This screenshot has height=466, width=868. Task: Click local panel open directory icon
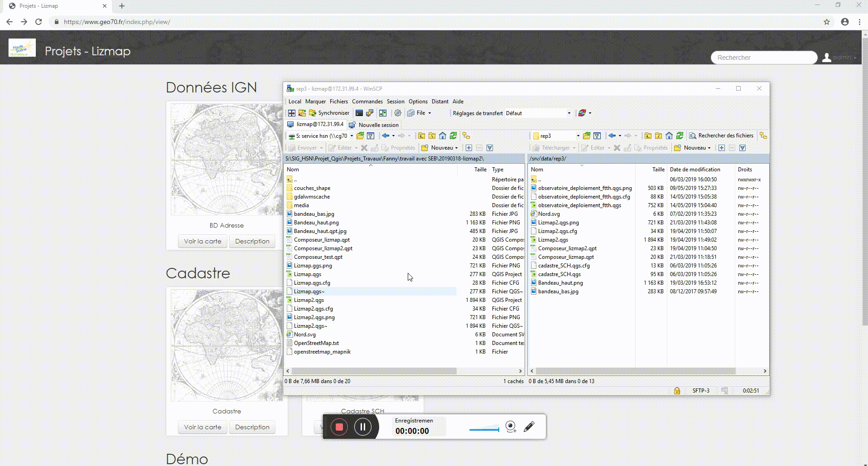[360, 136]
